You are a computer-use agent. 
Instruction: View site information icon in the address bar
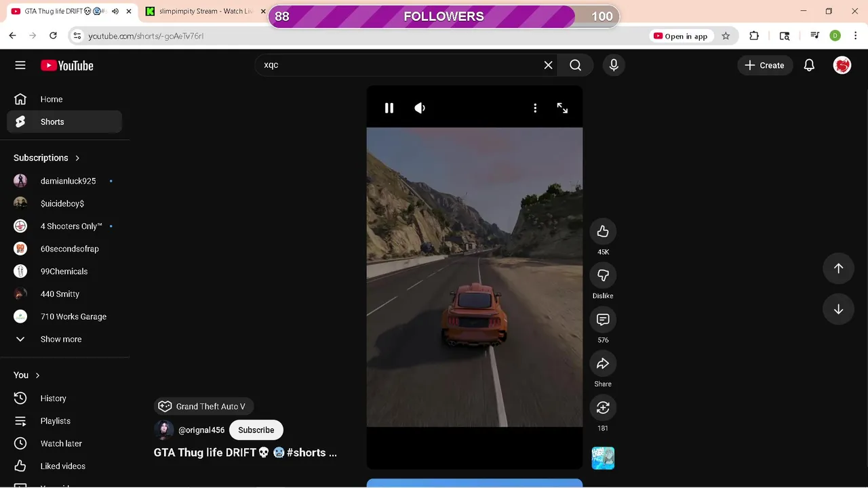77,36
